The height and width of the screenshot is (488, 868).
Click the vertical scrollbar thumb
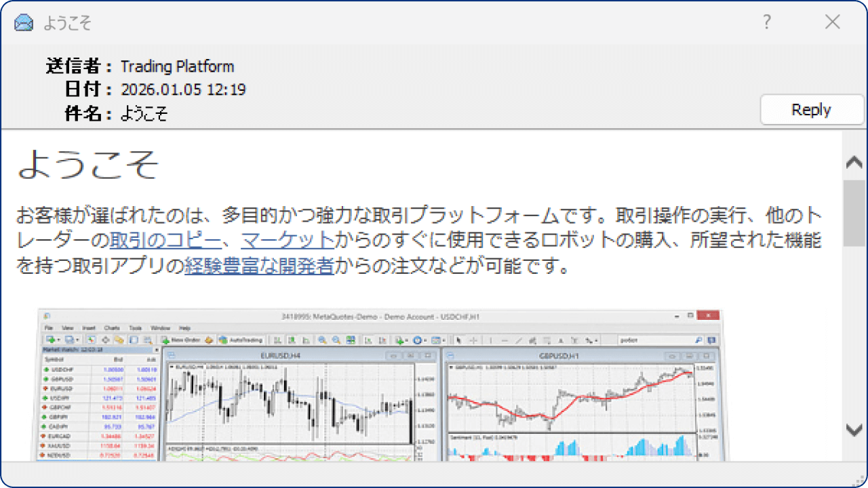[x=854, y=213]
